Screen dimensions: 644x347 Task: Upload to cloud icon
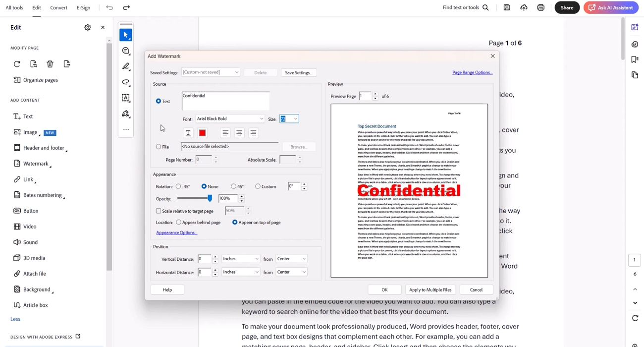coord(524,7)
